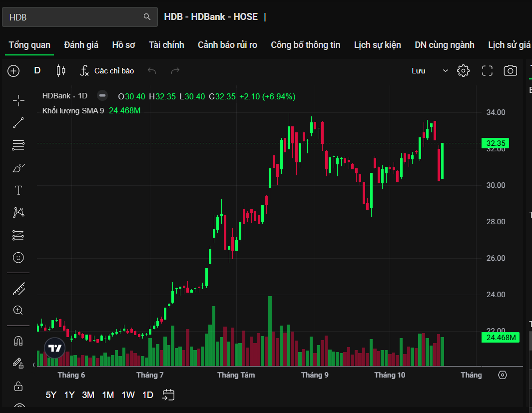Open the ruler measure tool
This screenshot has width=532, height=413.
pyautogui.click(x=18, y=288)
